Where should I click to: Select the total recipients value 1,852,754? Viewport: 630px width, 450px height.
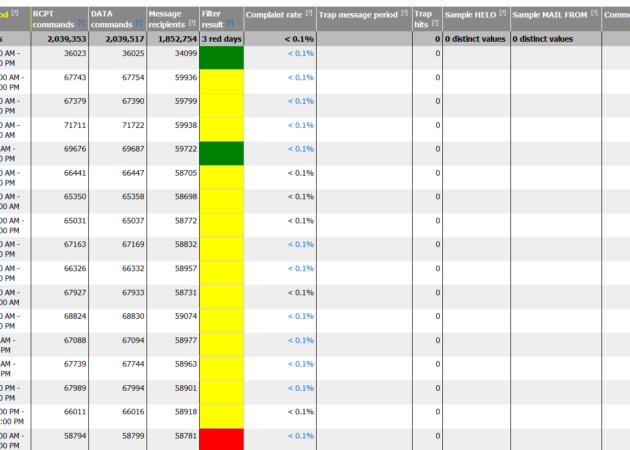[178, 39]
